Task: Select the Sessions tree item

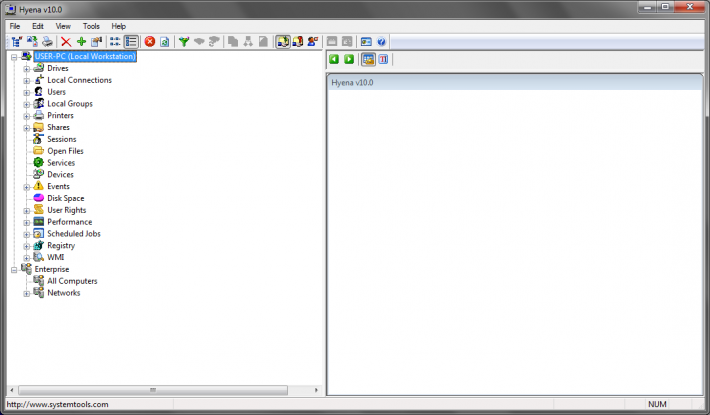Action: pyautogui.click(x=62, y=139)
